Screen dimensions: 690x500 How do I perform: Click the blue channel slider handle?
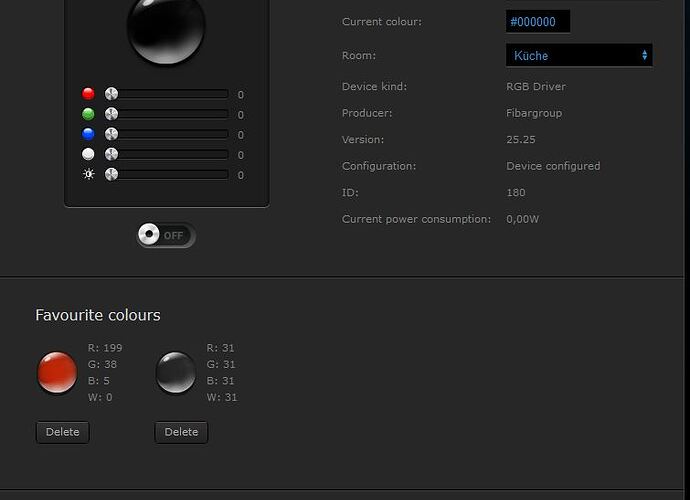[111, 134]
